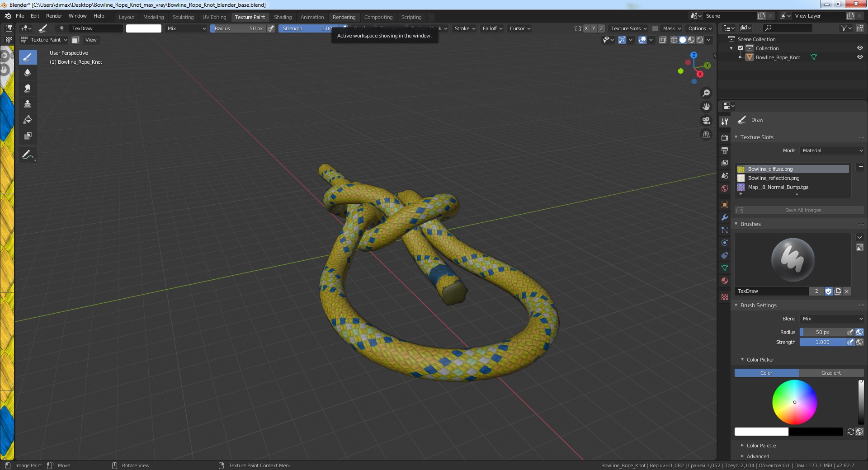Open the View Layer properties tab
This screenshot has width=868, height=470.
pyautogui.click(x=725, y=163)
